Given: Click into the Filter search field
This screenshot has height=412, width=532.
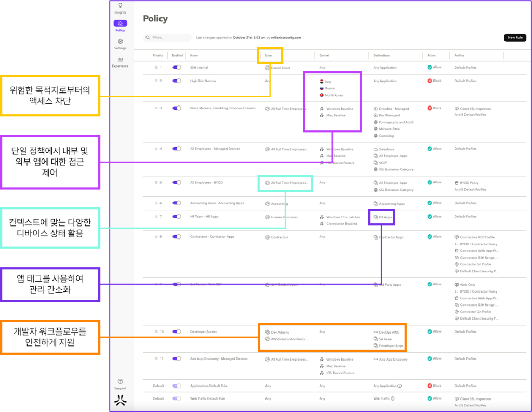Looking at the screenshot, I should (169, 38).
